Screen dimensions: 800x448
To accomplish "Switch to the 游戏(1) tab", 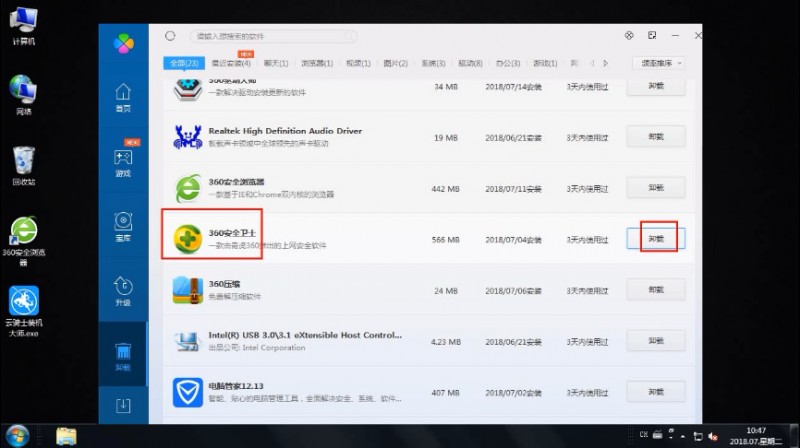I will click(x=545, y=63).
